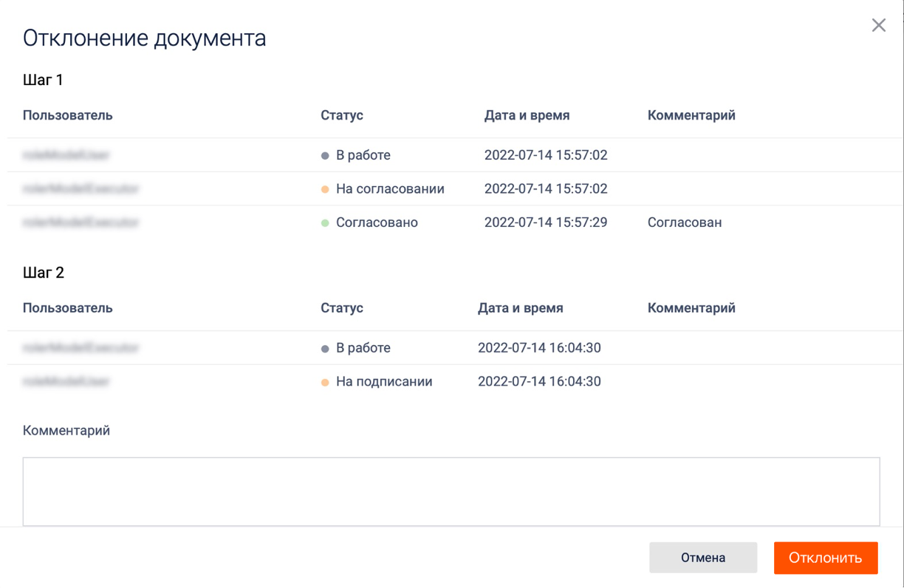
Task: Click Пользователь column header in Шаг 1
Action: tap(67, 115)
